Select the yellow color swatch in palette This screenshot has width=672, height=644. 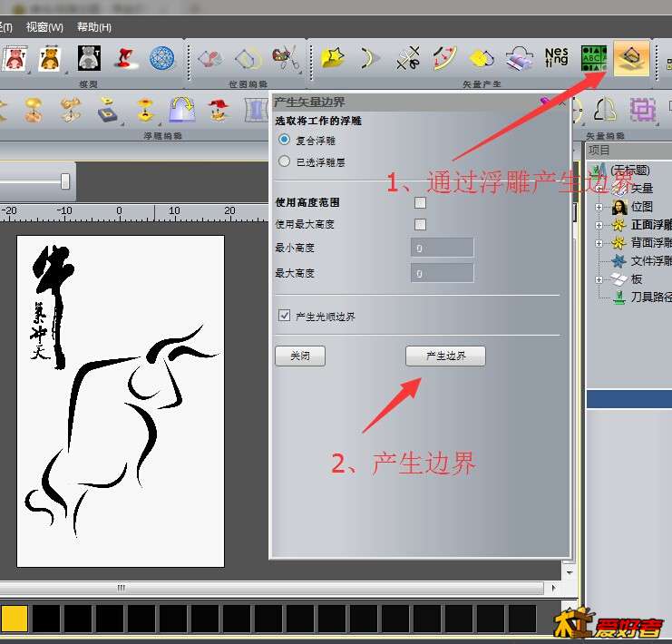[14, 619]
